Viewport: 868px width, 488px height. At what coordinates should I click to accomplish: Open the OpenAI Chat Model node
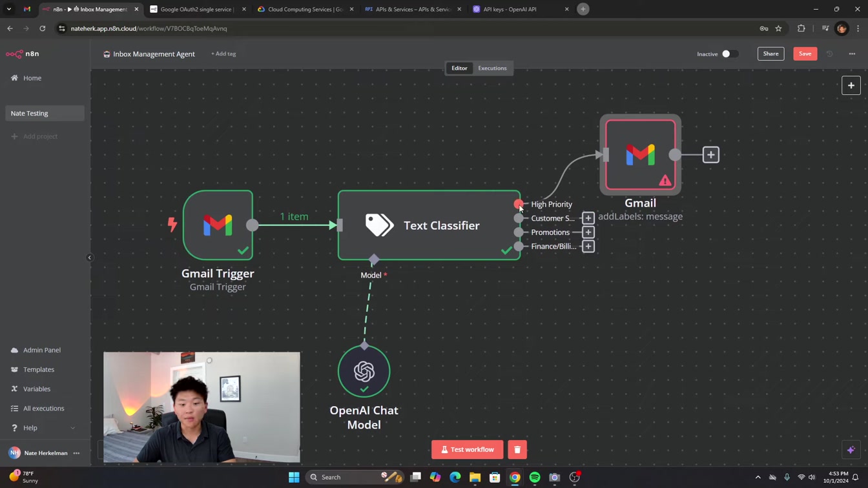364,371
